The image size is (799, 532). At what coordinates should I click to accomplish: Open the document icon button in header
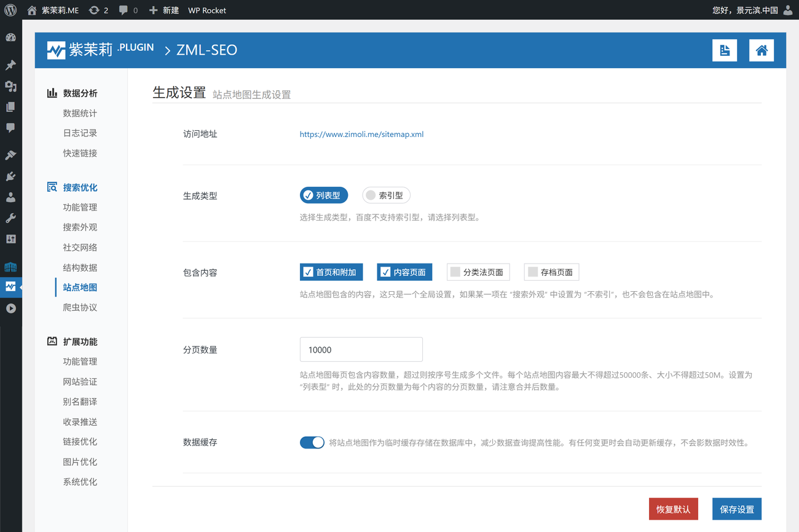point(725,50)
